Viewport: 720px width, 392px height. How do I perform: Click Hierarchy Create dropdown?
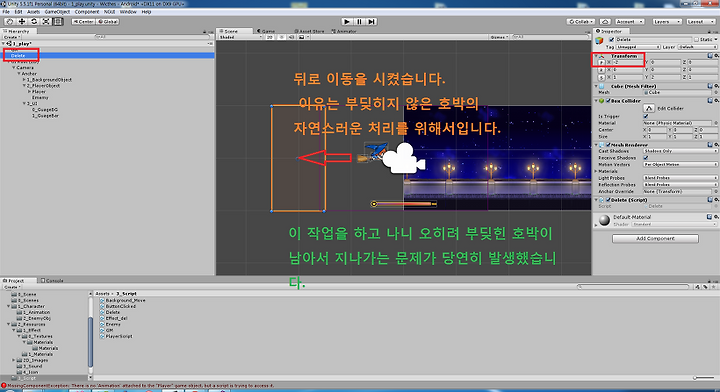pos(11,37)
